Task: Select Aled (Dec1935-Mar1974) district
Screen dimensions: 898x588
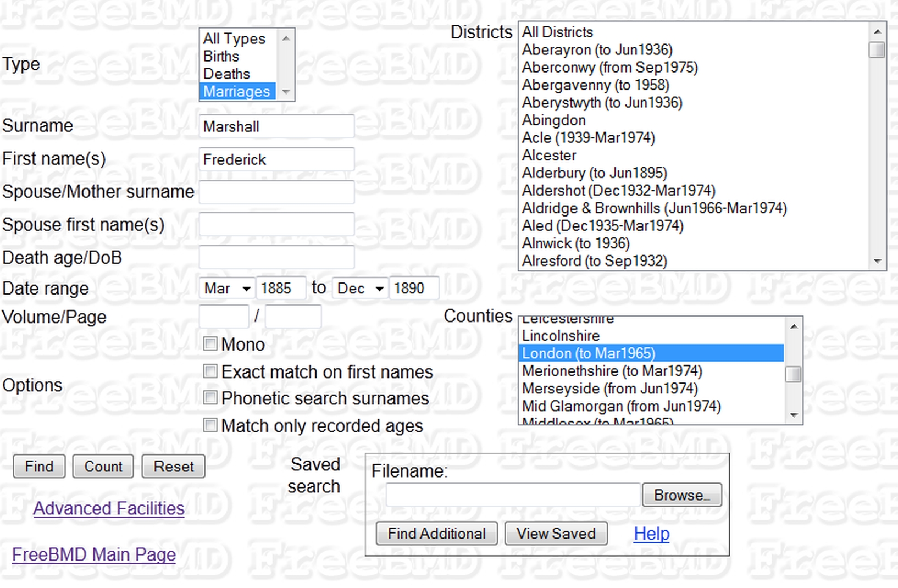Action: 694,225
